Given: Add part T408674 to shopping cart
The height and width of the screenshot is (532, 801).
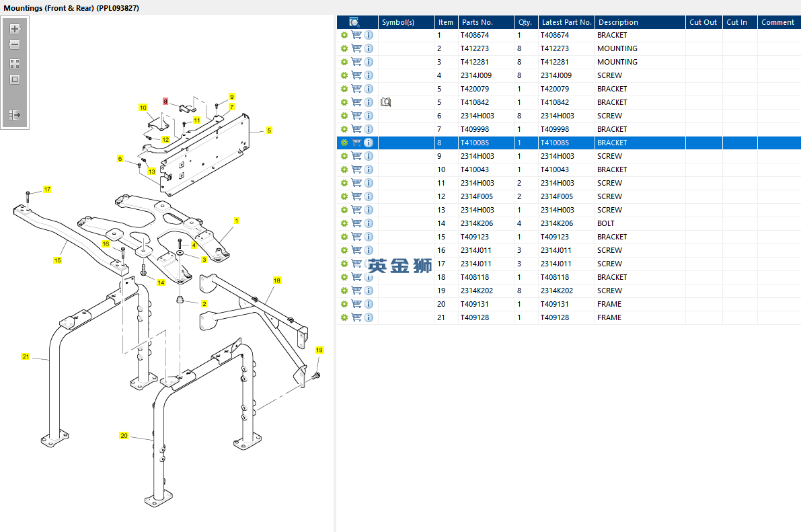Looking at the screenshot, I should [x=356, y=35].
